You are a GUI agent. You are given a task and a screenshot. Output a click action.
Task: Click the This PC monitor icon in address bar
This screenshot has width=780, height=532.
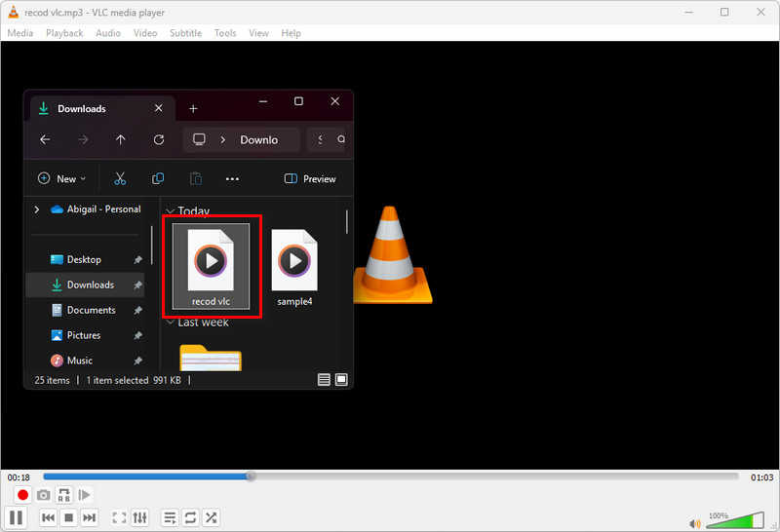click(199, 139)
